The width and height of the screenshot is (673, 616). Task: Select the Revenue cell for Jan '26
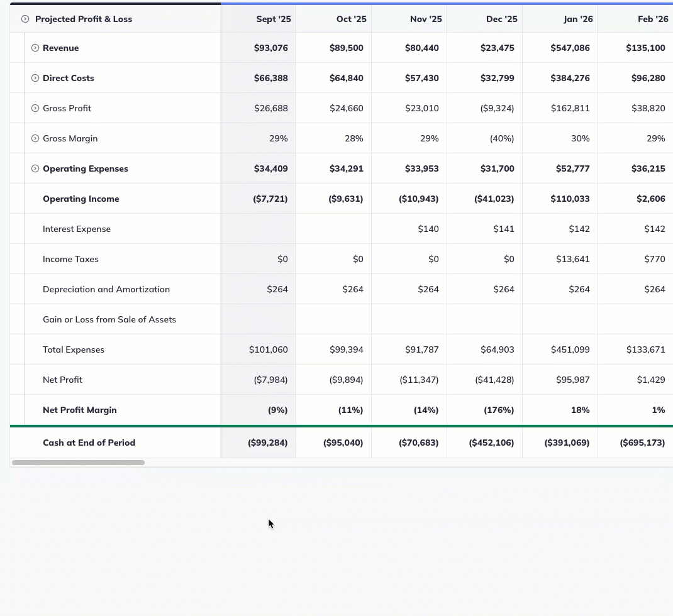pyautogui.click(x=570, y=48)
